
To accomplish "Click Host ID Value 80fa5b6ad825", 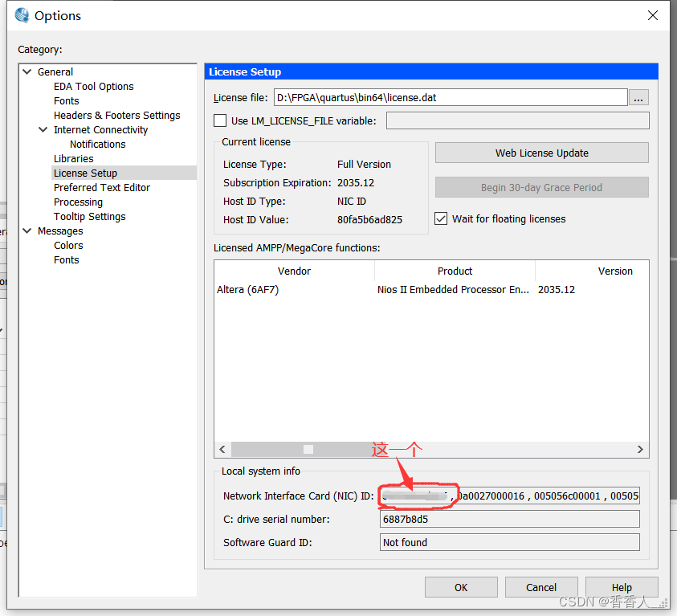I will (369, 220).
